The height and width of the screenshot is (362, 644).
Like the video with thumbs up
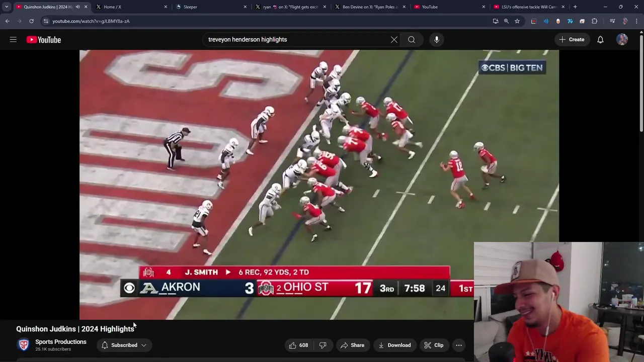[298, 345]
